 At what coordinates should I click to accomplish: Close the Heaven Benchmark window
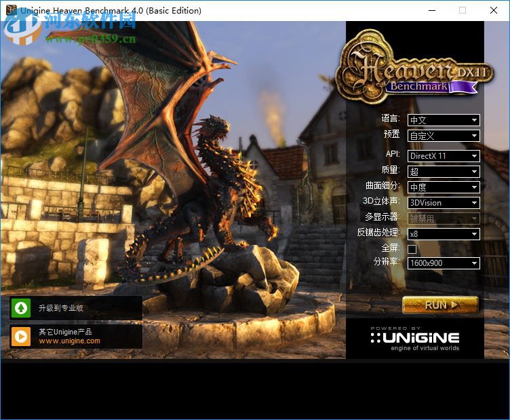494,10
